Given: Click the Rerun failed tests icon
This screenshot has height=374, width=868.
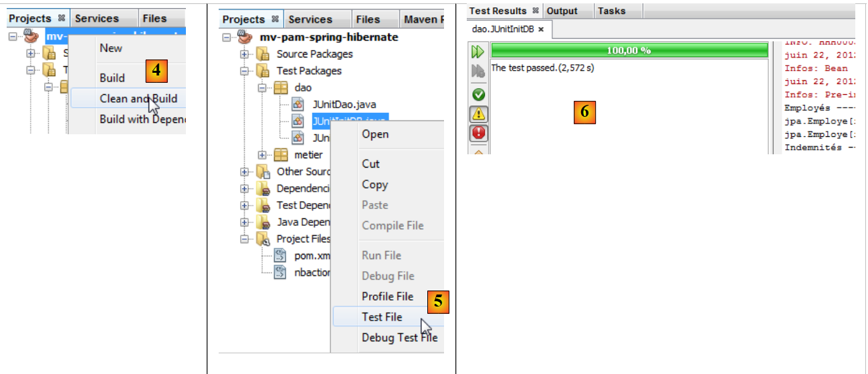Looking at the screenshot, I should pos(478,71).
